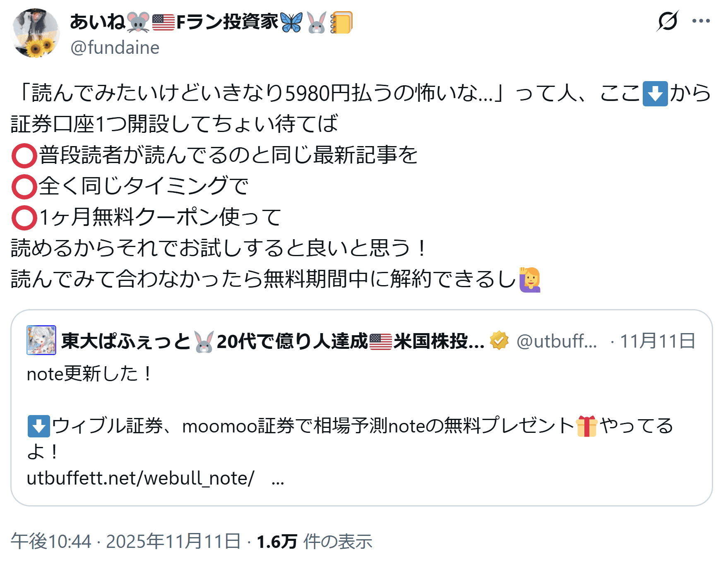
Task: Click the blue down-arrow emoji in quoted tweet
Action: tap(38, 426)
